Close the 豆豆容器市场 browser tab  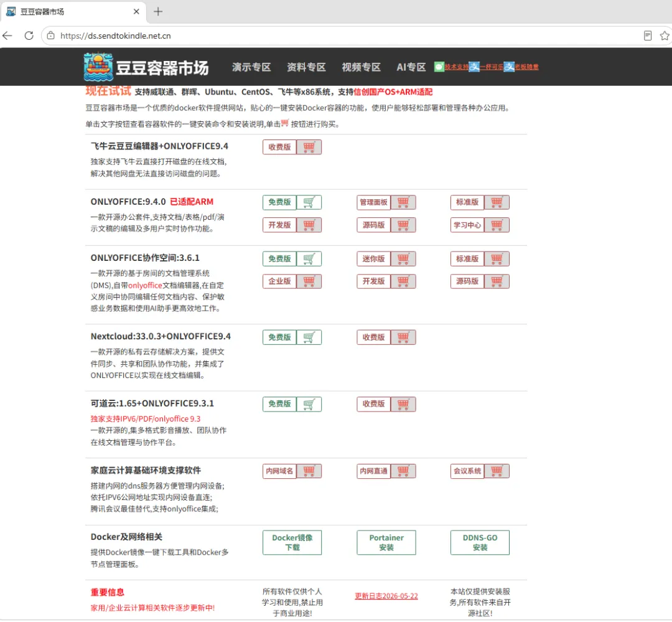(x=136, y=12)
